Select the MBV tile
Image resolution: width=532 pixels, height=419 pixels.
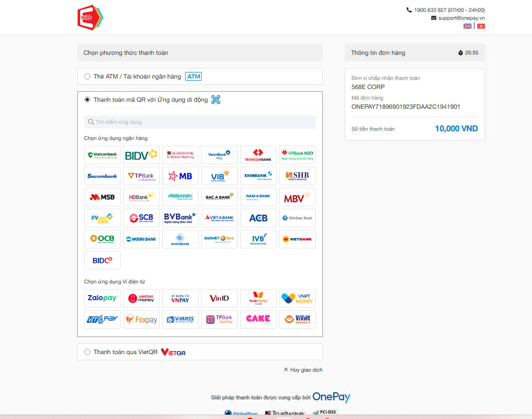tap(297, 197)
